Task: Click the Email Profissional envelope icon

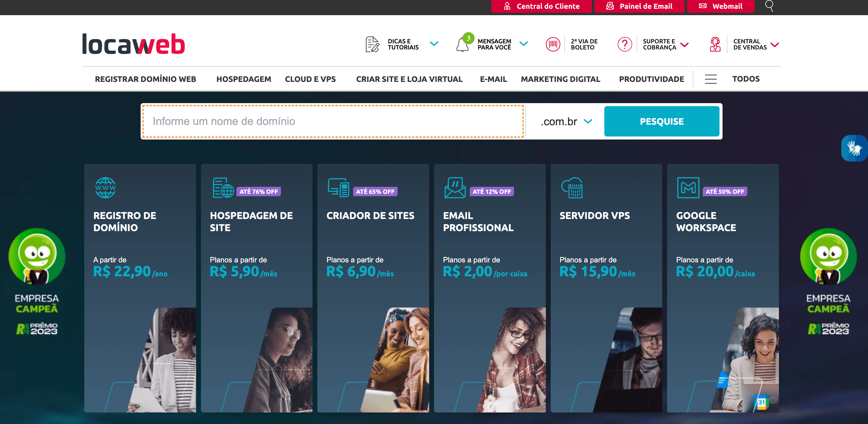Action: tap(455, 187)
